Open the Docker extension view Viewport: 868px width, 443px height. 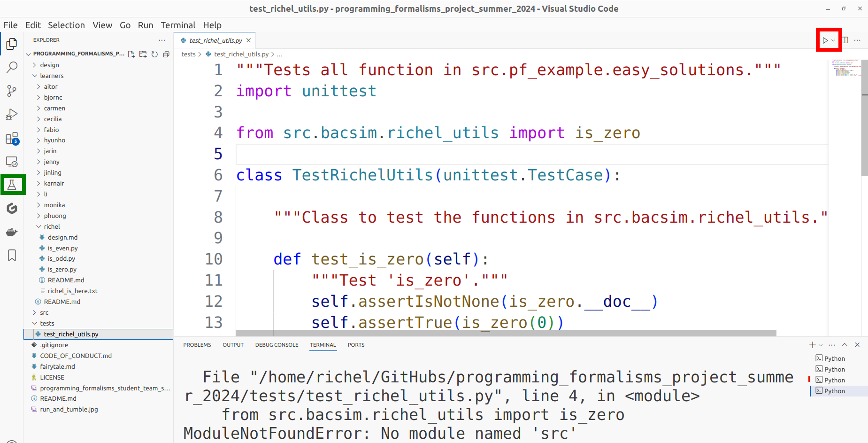[12, 231]
